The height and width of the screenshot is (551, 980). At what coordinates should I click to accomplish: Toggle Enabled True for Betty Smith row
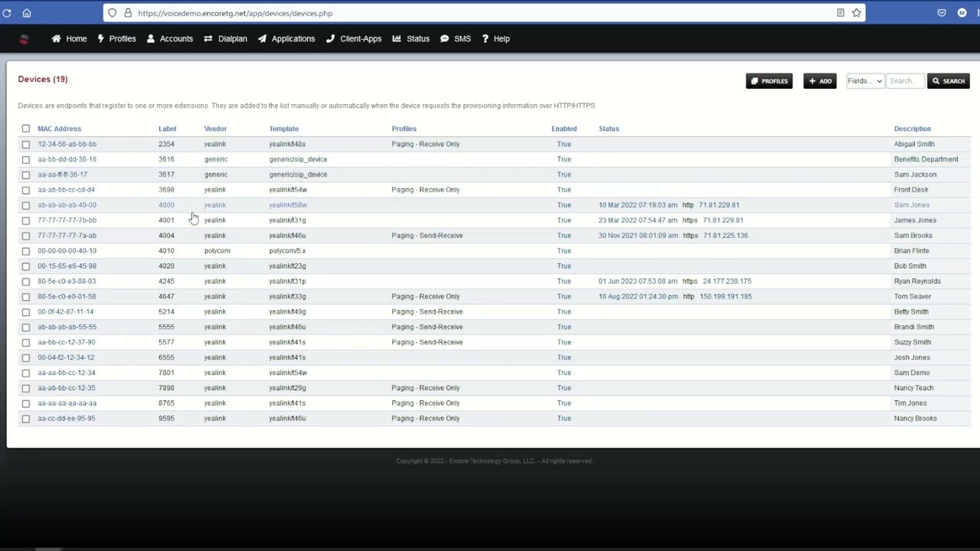(x=563, y=311)
